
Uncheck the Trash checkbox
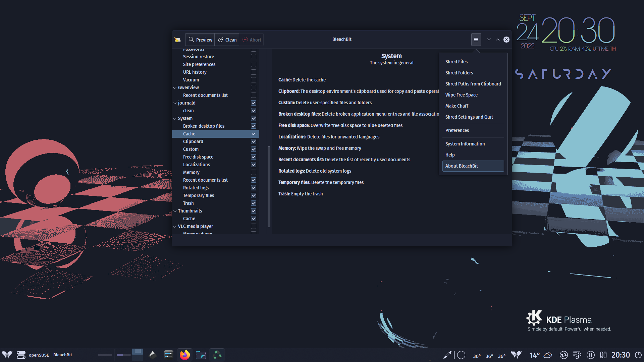(254, 203)
